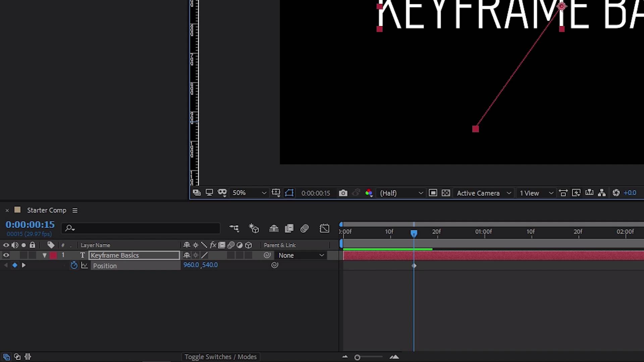644x362 pixels.
Task: Click the stopwatch icon next to Position
Action: coord(73,265)
